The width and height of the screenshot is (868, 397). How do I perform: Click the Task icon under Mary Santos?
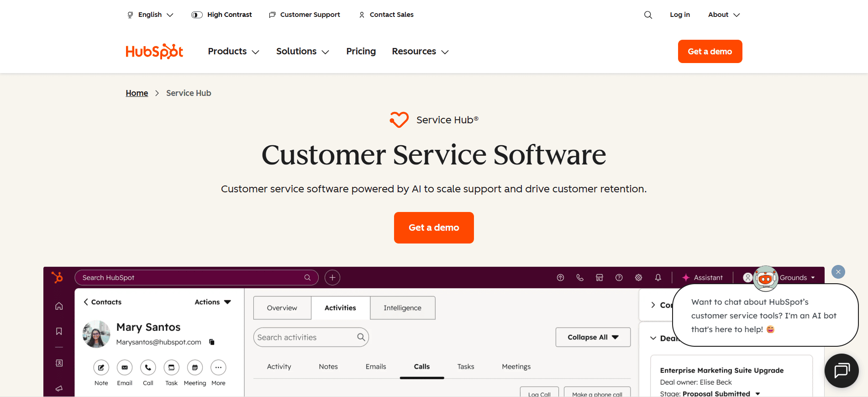(x=171, y=367)
